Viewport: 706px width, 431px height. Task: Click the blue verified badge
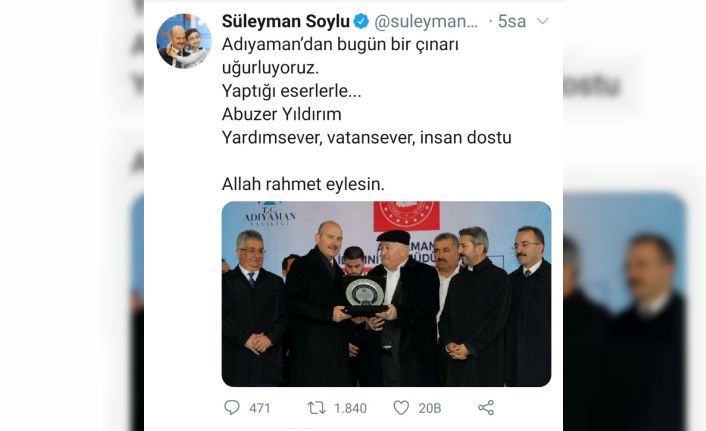pos(361,21)
